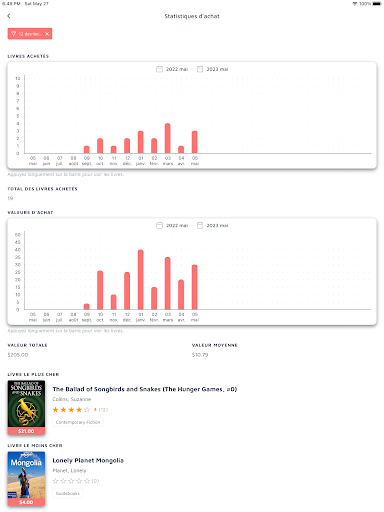The height and width of the screenshot is (512, 384).
Task: Tap the January bar in Valeurs d'achat chart
Action: tap(141, 279)
